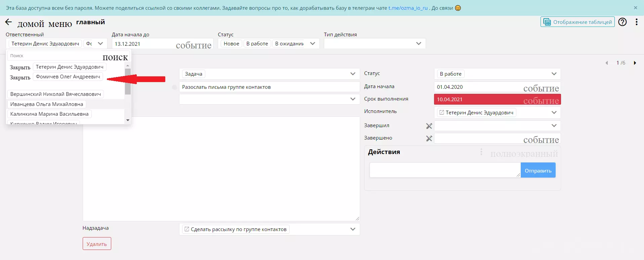Open the Действия panel three-dot menu
This screenshot has height=260, width=644.
[x=481, y=152]
